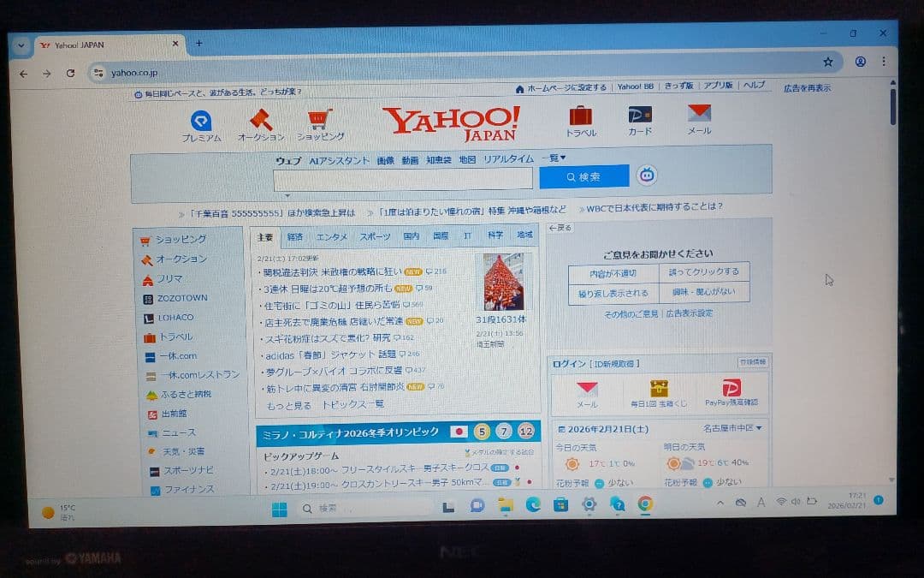The image size is (924, 578).
Task: View site information icon in address bar
Action: [98, 73]
